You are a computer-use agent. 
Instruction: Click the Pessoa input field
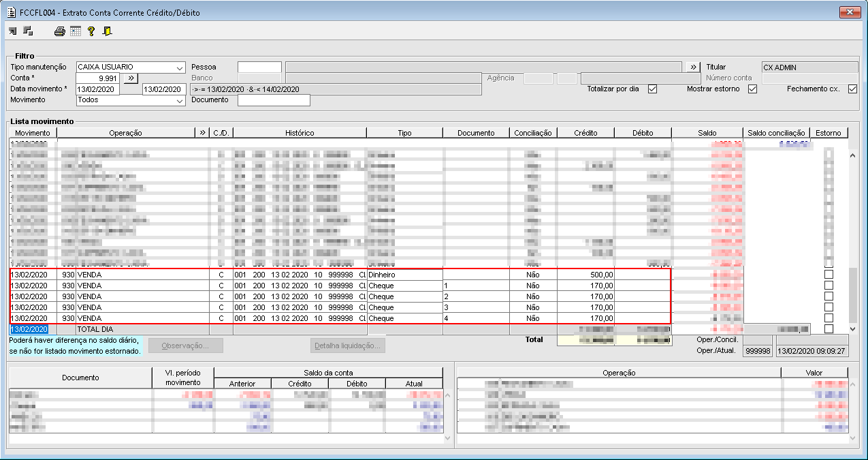coord(259,67)
